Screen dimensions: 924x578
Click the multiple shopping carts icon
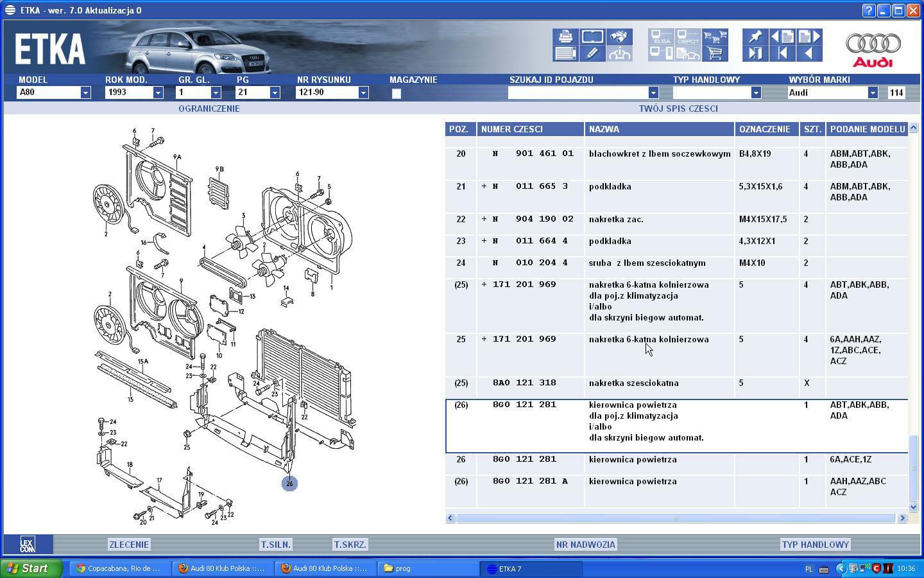(x=715, y=37)
